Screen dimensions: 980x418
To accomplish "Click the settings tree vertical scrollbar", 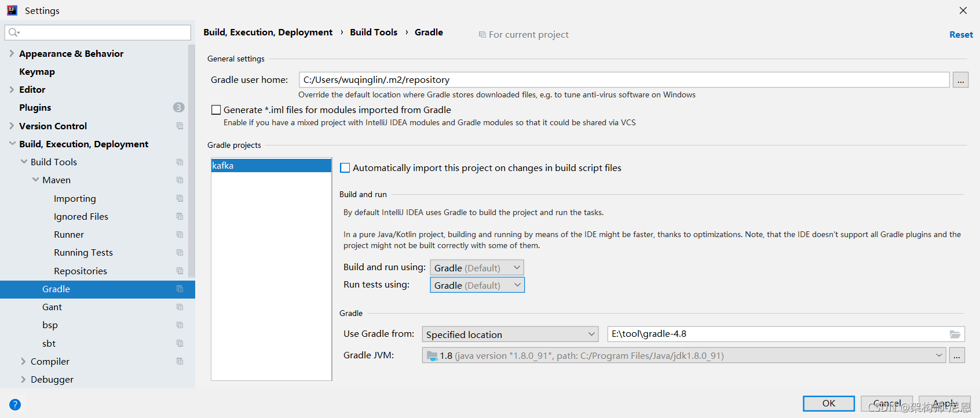I will (x=192, y=161).
